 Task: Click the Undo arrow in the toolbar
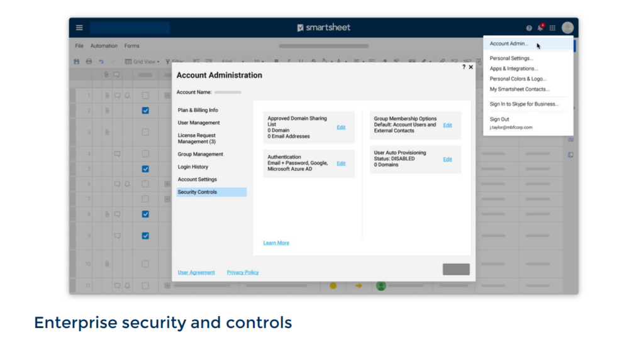(x=101, y=62)
